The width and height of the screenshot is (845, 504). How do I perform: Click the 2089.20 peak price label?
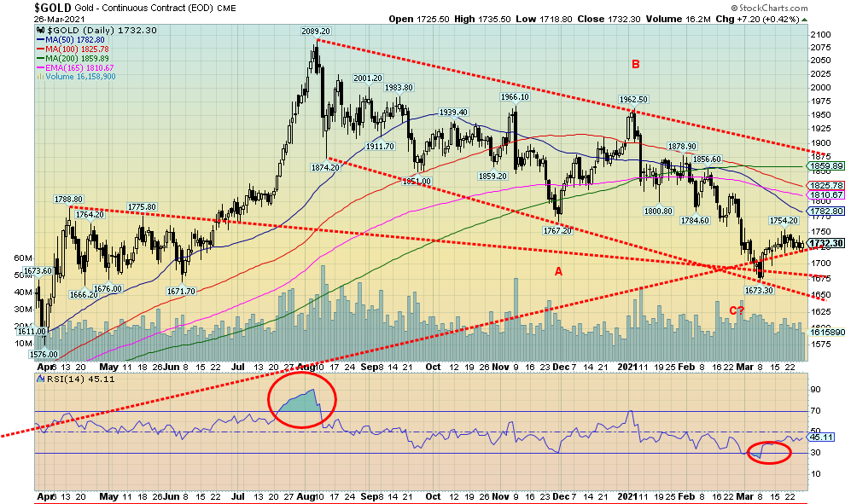coord(315,31)
